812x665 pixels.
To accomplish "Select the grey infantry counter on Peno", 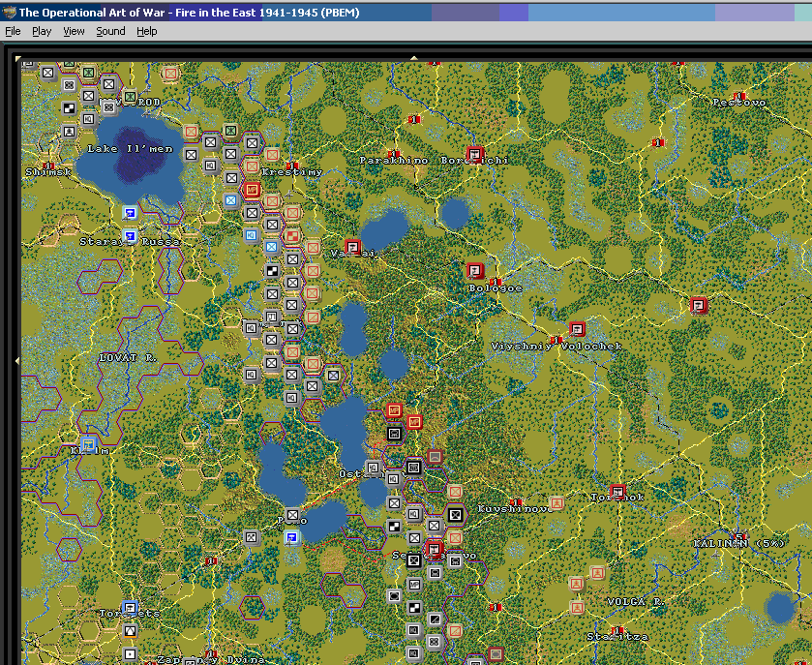I will click(292, 515).
